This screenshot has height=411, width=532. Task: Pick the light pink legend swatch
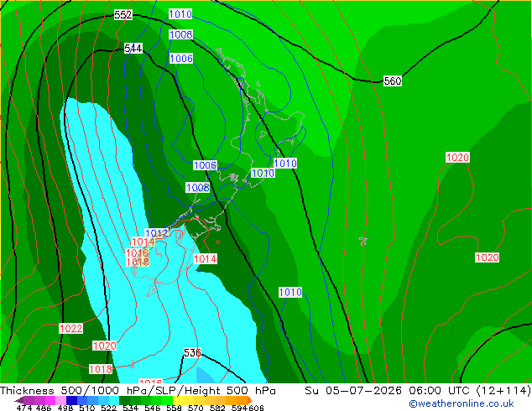click(x=60, y=400)
